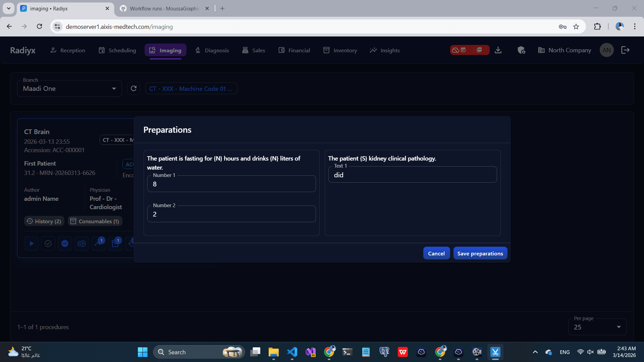Image resolution: width=644 pixels, height=362 pixels.
Task: Reload the browser page
Action: (x=40, y=26)
